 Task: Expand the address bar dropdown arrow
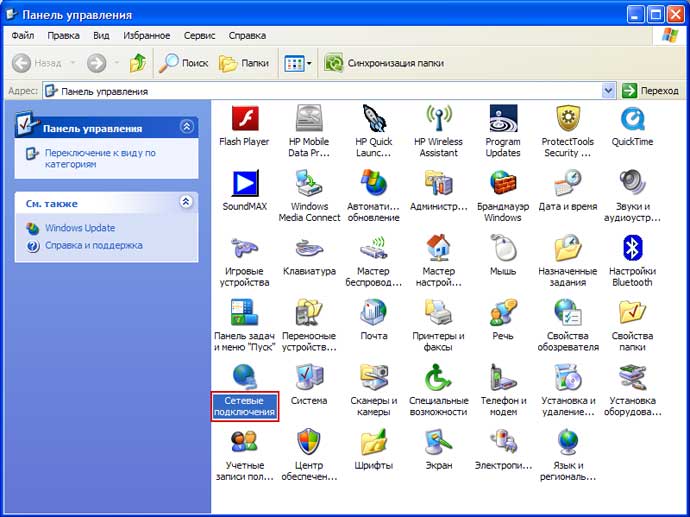(x=608, y=91)
